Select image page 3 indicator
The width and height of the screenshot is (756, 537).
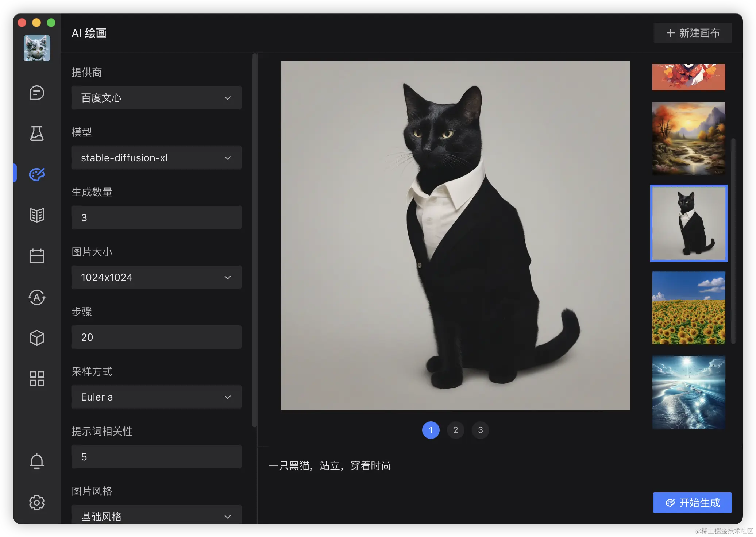480,430
